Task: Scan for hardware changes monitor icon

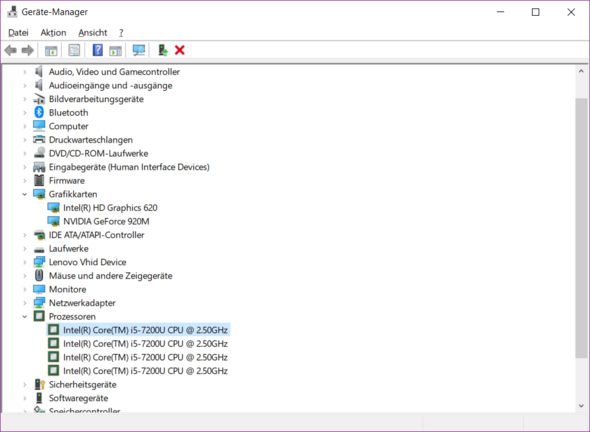Action: 139,50
